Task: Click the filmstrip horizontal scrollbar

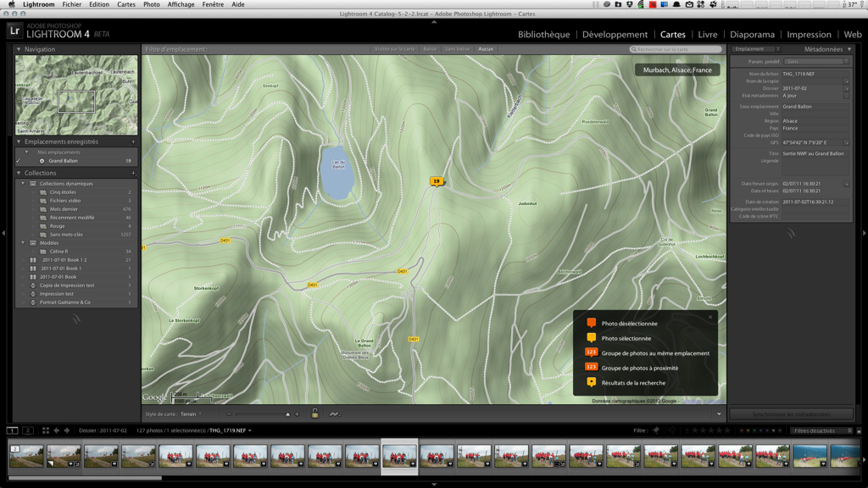Action: [86, 478]
